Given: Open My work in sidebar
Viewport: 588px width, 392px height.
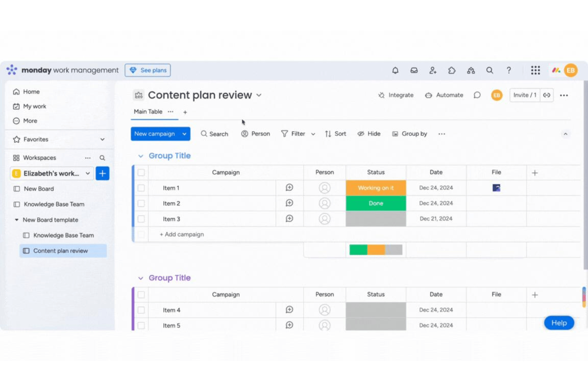Looking at the screenshot, I should tap(29, 106).
